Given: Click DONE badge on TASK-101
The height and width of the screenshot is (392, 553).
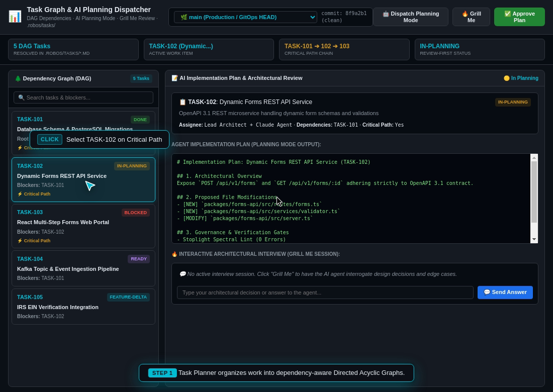Looking at the screenshot, I should tap(140, 120).
